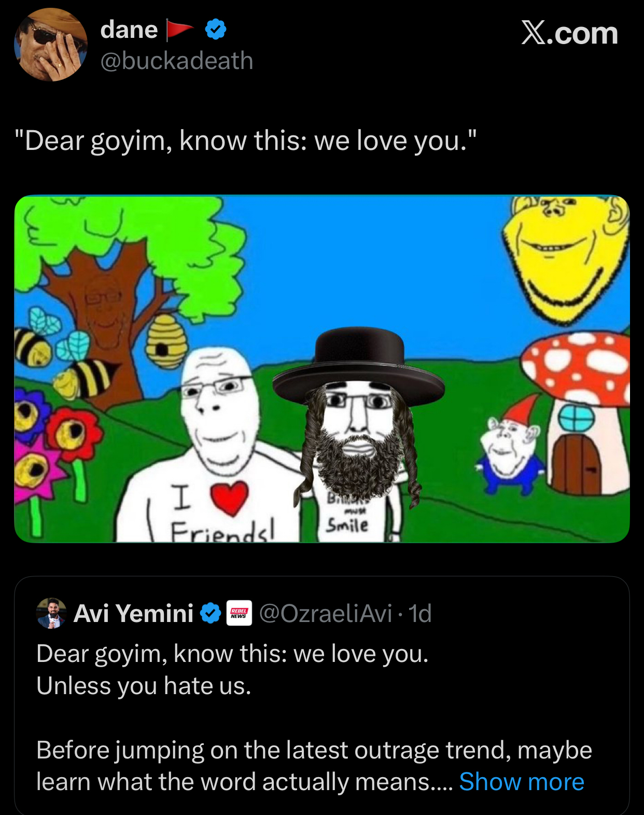This screenshot has width=644, height=815.
Task: Open the attached cartoon meme image
Action: click(322, 369)
